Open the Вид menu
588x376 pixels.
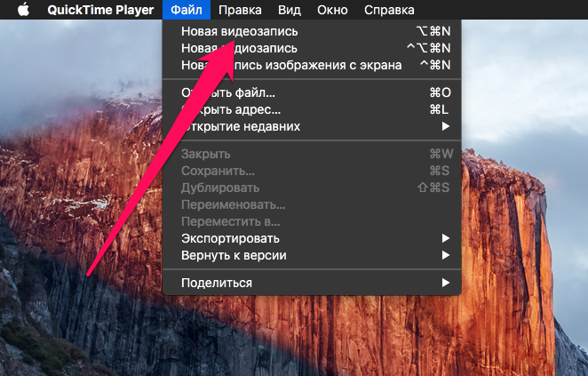pyautogui.click(x=290, y=10)
